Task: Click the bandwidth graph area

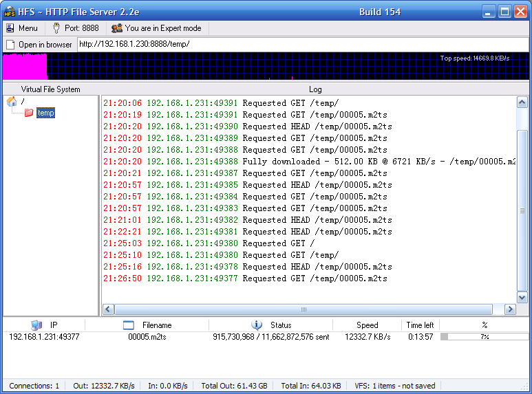Action: click(x=266, y=67)
